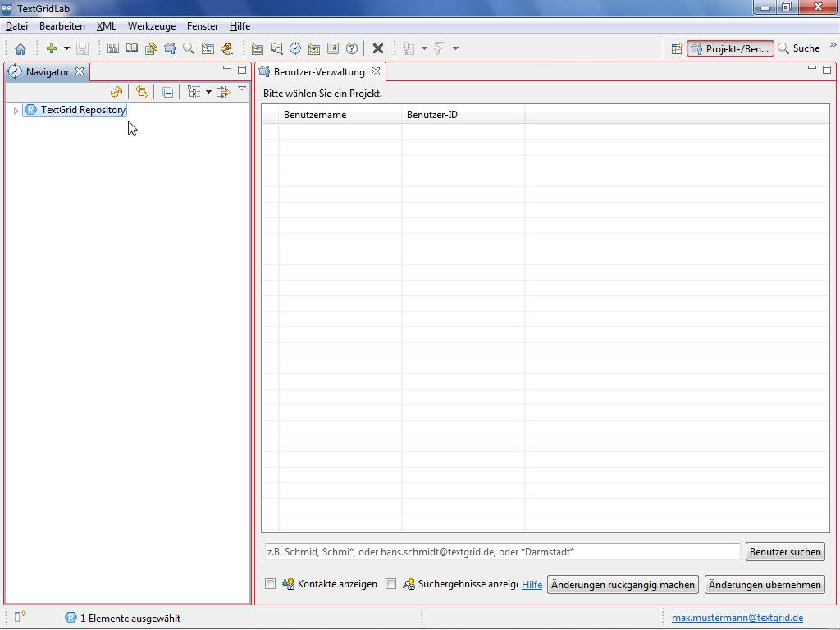The image size is (840, 630).
Task: Click the refresh icon in Navigator toolbar
Action: coord(116,93)
